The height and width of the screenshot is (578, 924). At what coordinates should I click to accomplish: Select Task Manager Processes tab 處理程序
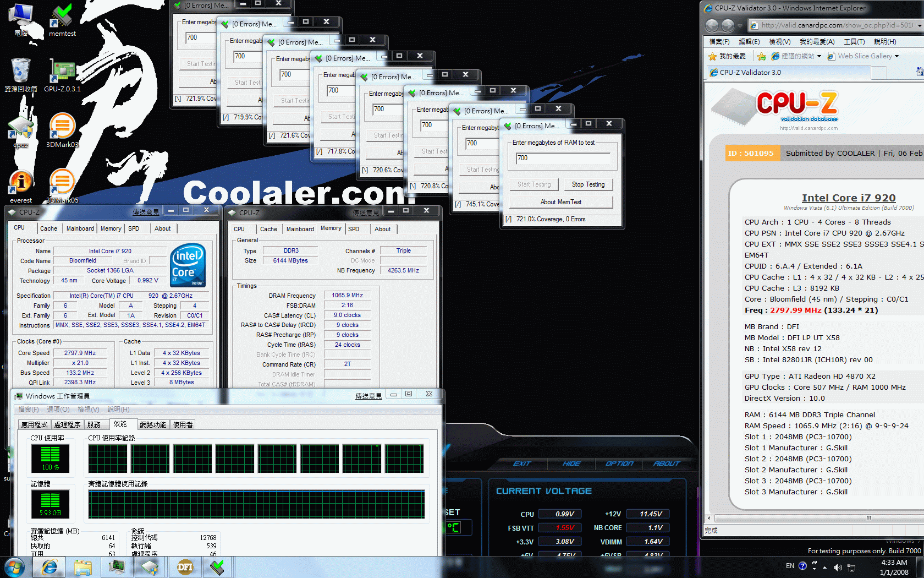67,424
